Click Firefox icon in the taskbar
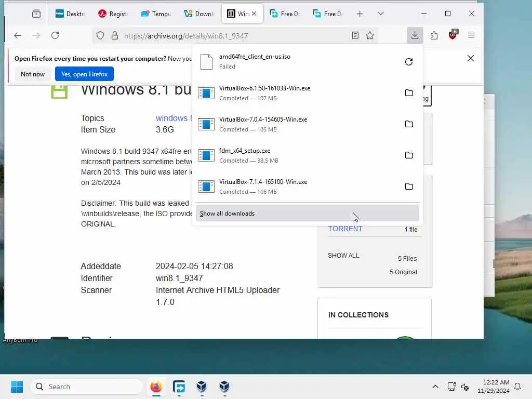The image size is (532, 399). pyautogui.click(x=156, y=387)
